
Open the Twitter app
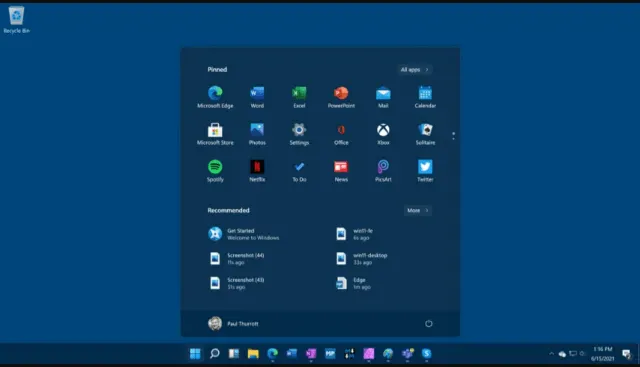(425, 171)
